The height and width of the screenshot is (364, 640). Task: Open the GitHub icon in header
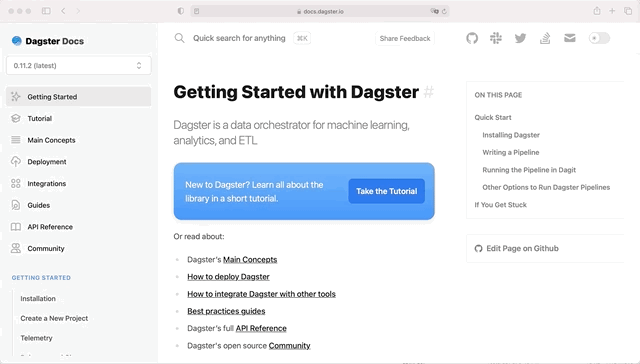(472, 38)
